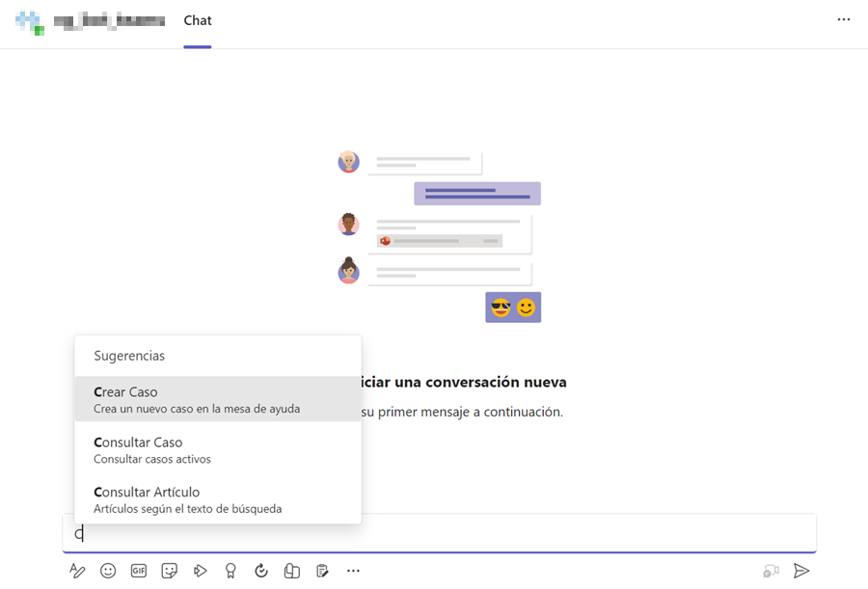Open the emoji picker

pos(108,571)
